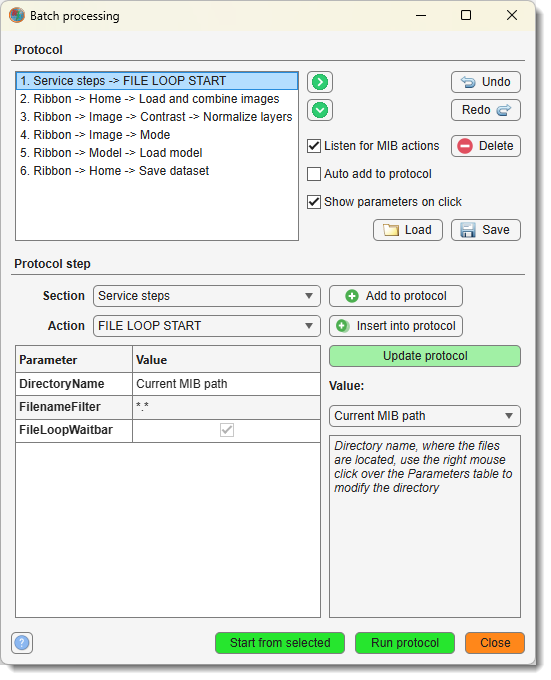Open help with the question mark icon
The width and height of the screenshot is (551, 680).
[22, 643]
